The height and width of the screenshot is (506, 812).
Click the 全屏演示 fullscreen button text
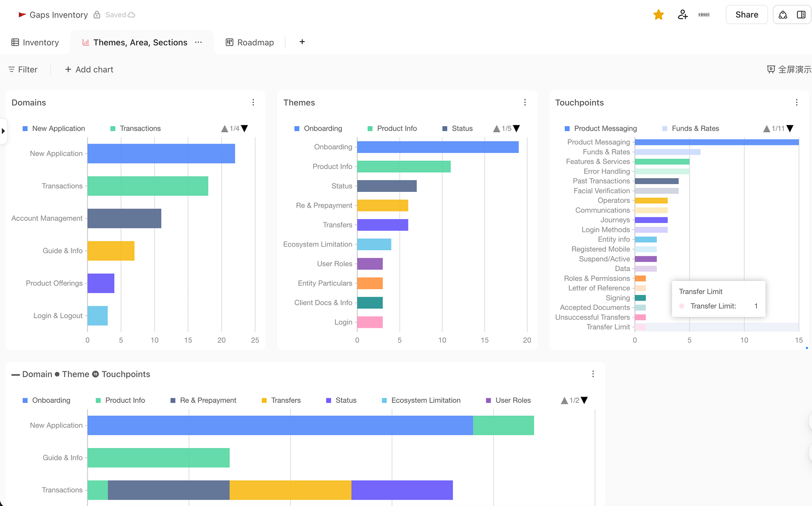(x=795, y=69)
